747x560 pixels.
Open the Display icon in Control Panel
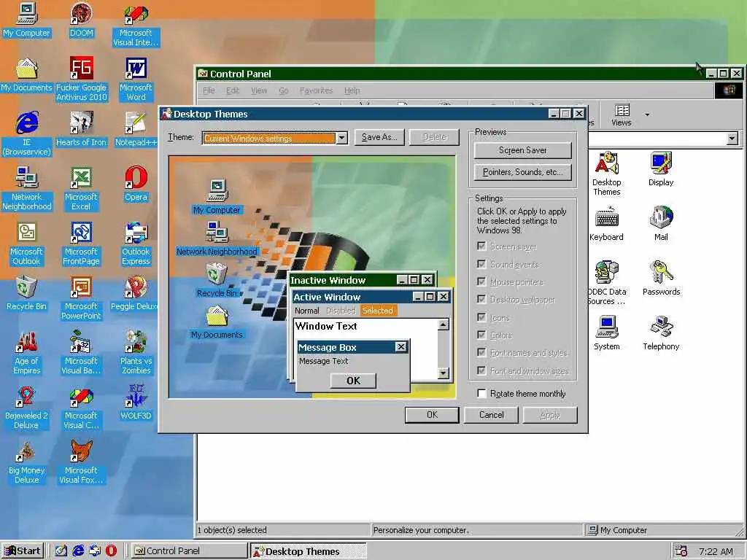(661, 169)
